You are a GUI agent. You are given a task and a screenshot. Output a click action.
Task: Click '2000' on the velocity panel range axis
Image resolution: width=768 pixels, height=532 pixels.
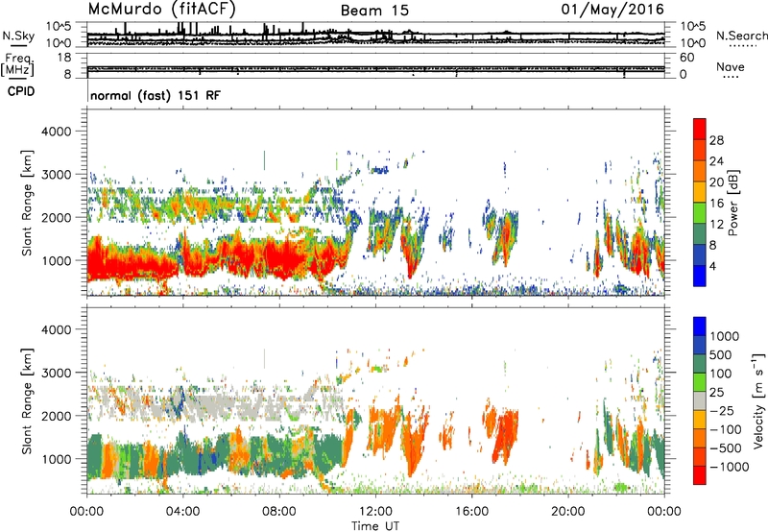click(x=56, y=416)
